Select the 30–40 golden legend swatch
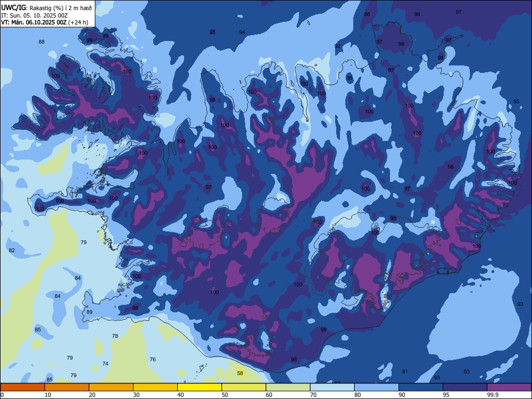The width and height of the screenshot is (532, 399). [155, 387]
